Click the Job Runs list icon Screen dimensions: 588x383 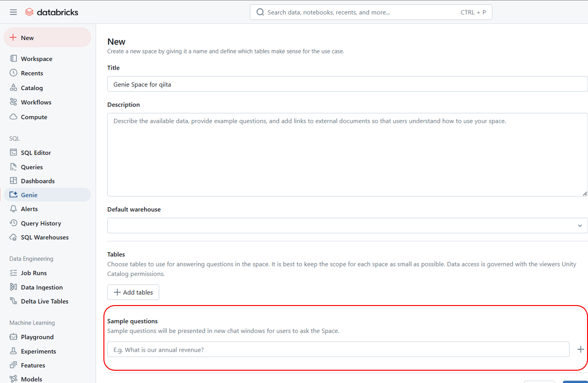click(13, 273)
